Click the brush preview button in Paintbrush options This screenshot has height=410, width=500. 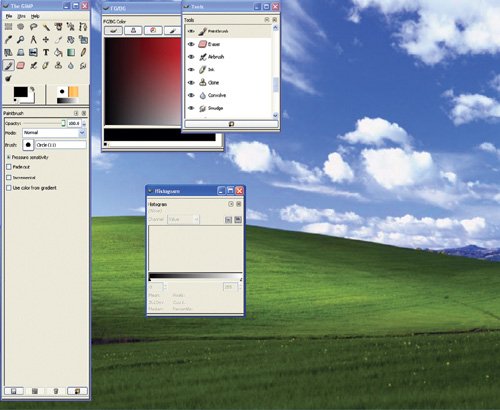pyautogui.click(x=28, y=145)
